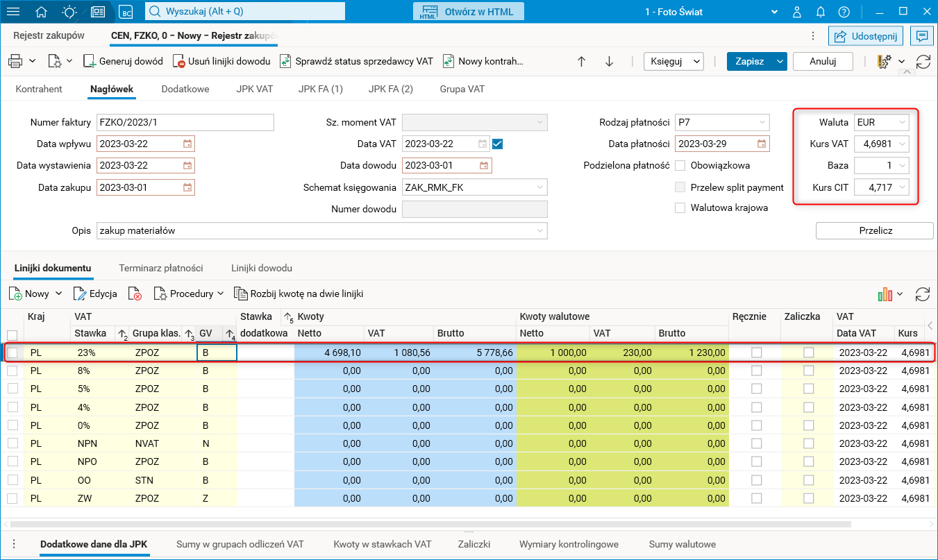
Task: Click the move up arrow icon
Action: coord(582,62)
